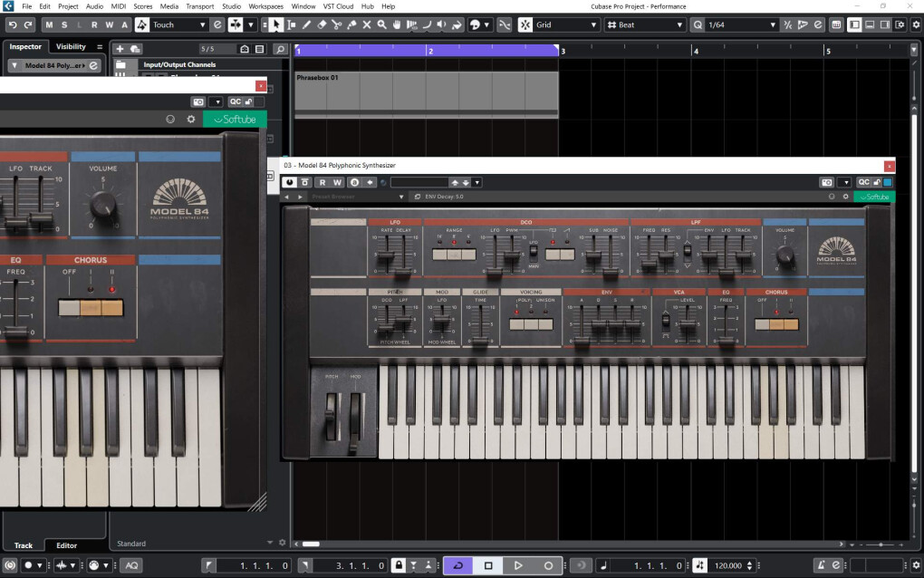Select the Mute X tool
Viewport: 924px width, 578px height.
367,24
